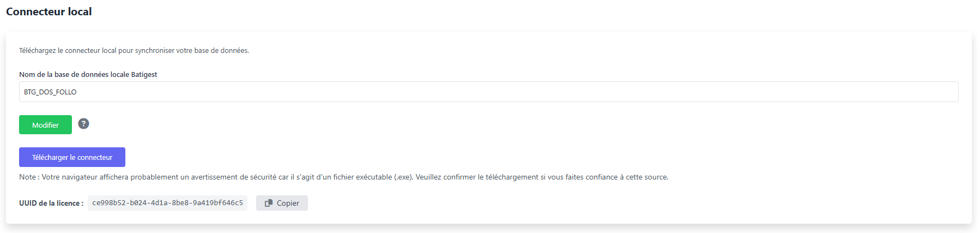This screenshot has height=233, width=980.
Task: Click the Nom de la base de données label
Action: coord(88,74)
